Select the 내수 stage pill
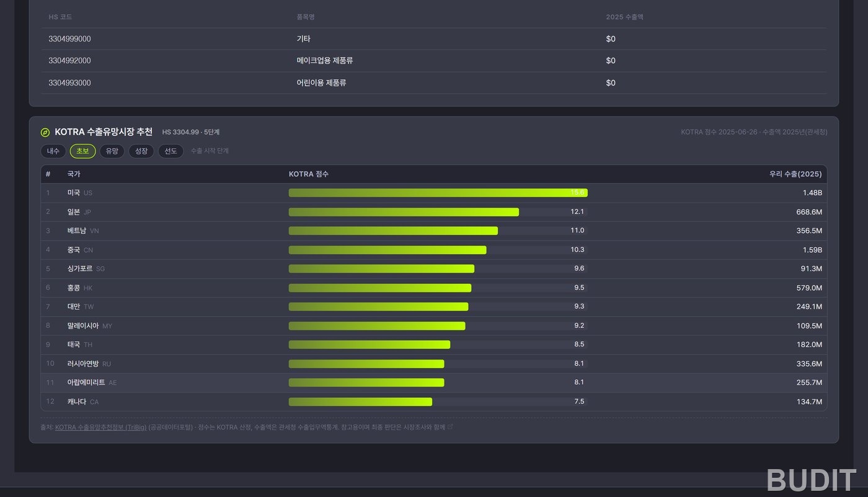Viewport: 868px width, 497px height. pyautogui.click(x=53, y=151)
